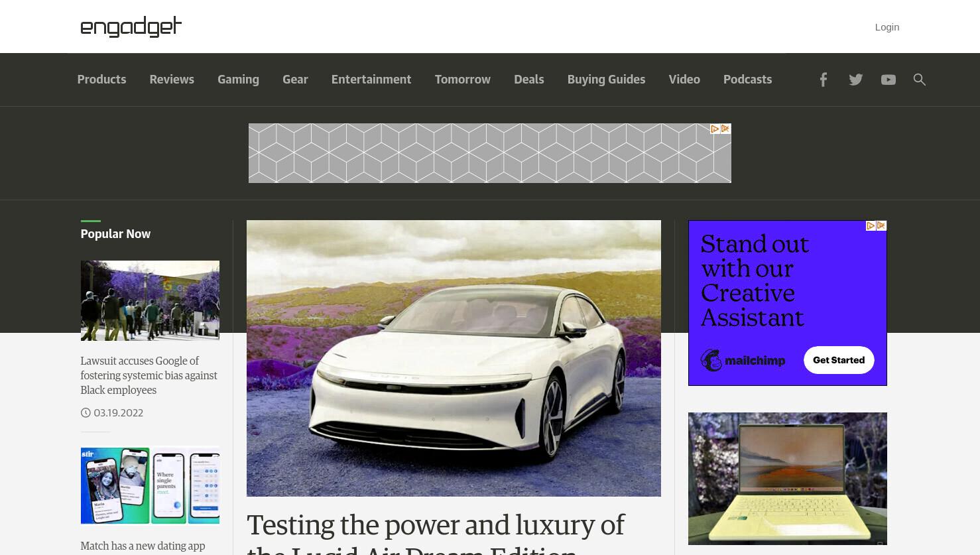The height and width of the screenshot is (555, 980).
Task: Go to Buying Guides
Action: tap(606, 80)
